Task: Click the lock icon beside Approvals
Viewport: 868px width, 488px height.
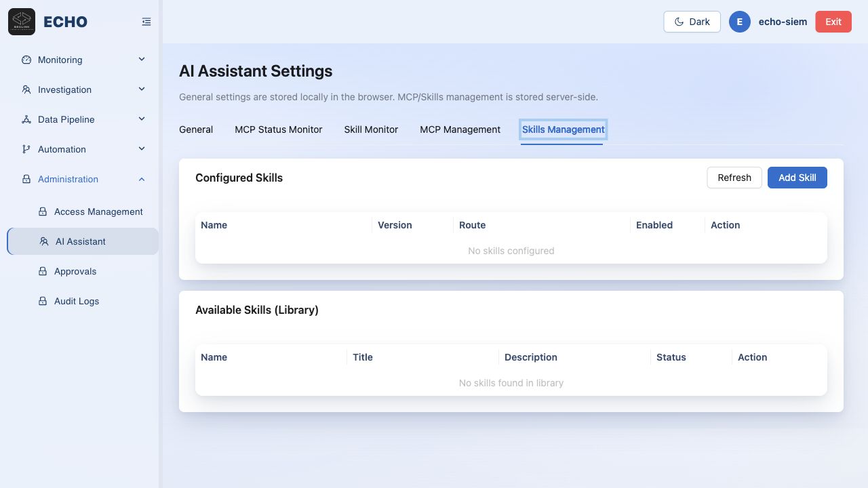Action: point(43,271)
